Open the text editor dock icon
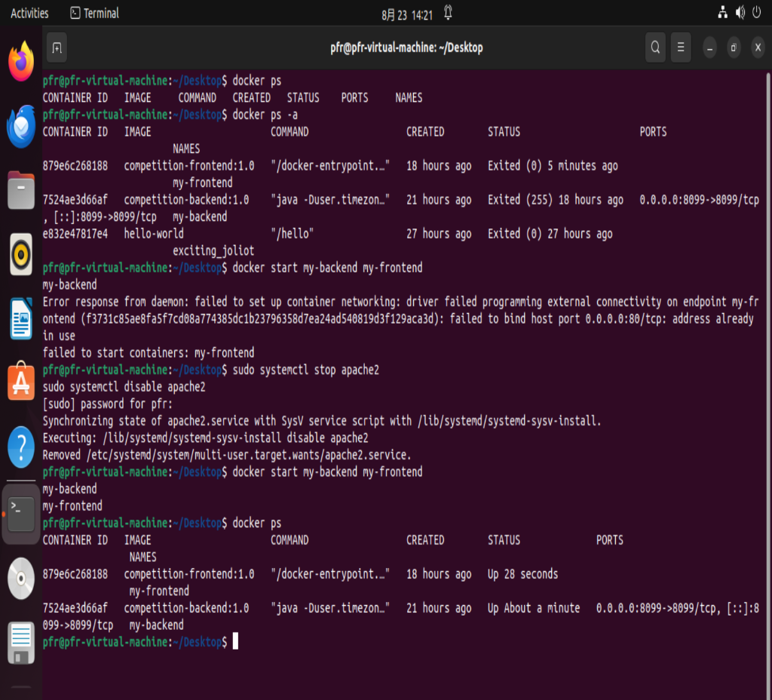Image resolution: width=772 pixels, height=700 pixels. click(x=21, y=643)
